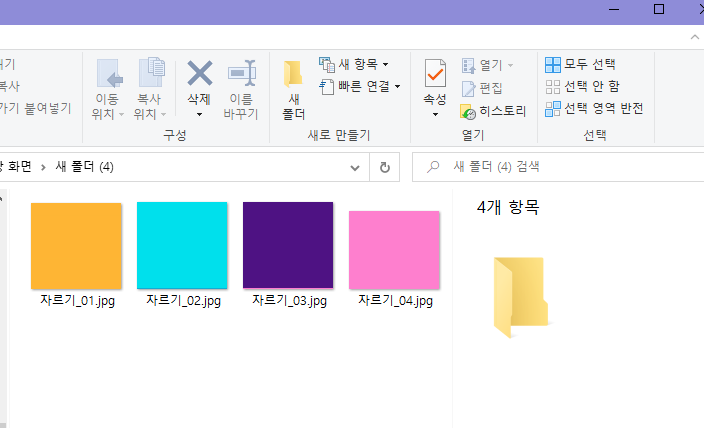Expand the 속성 dropdown arrow
Screen dimensions: 704x428
point(435,115)
